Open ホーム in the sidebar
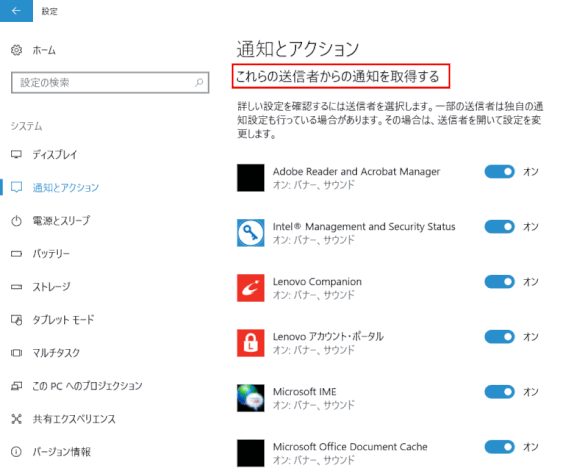The image size is (588, 468). [44, 50]
